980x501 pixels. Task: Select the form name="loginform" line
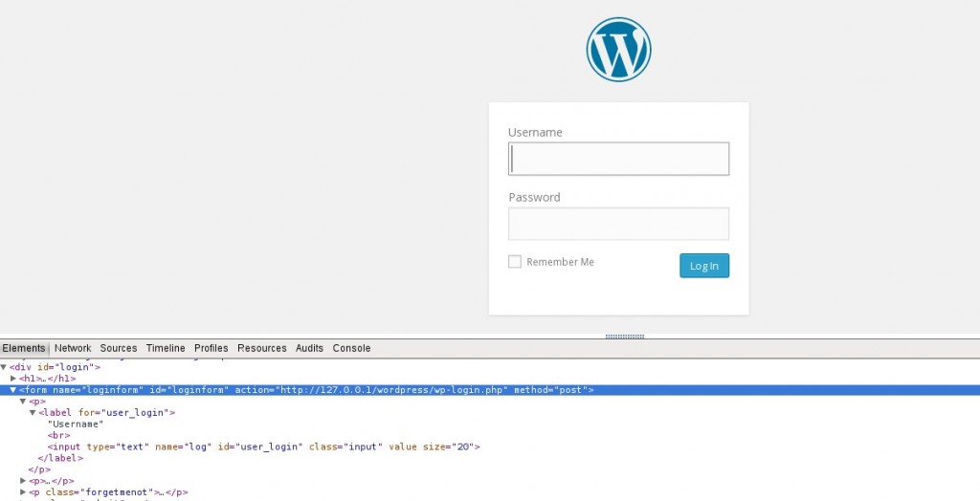tap(490, 390)
